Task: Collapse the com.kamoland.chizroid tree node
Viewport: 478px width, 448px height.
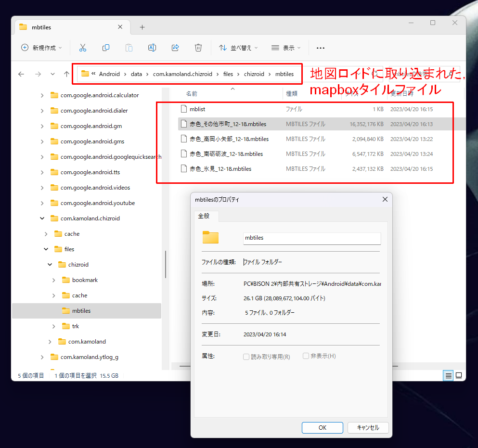Action: click(42, 218)
